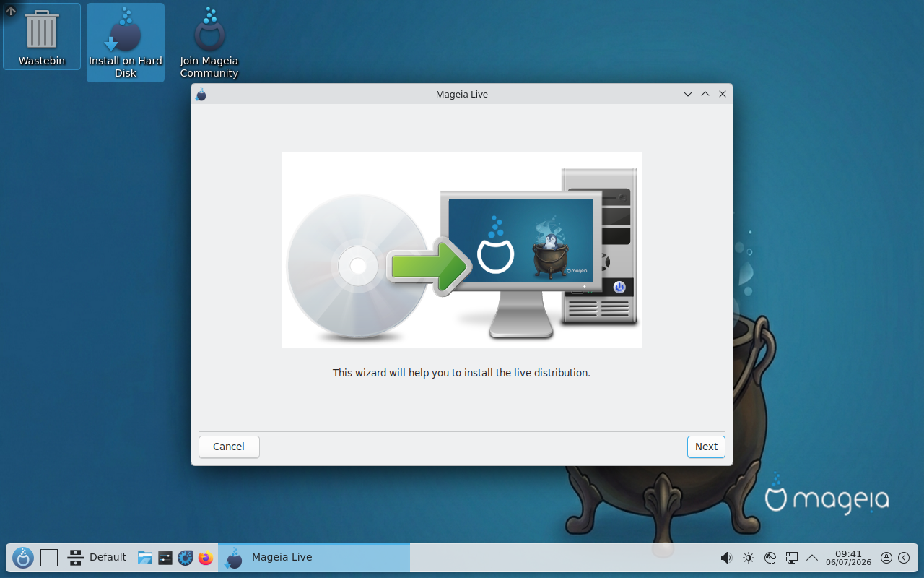Select the Install on Hard Disk icon
Viewport: 924px width, 578px height.
(x=126, y=42)
